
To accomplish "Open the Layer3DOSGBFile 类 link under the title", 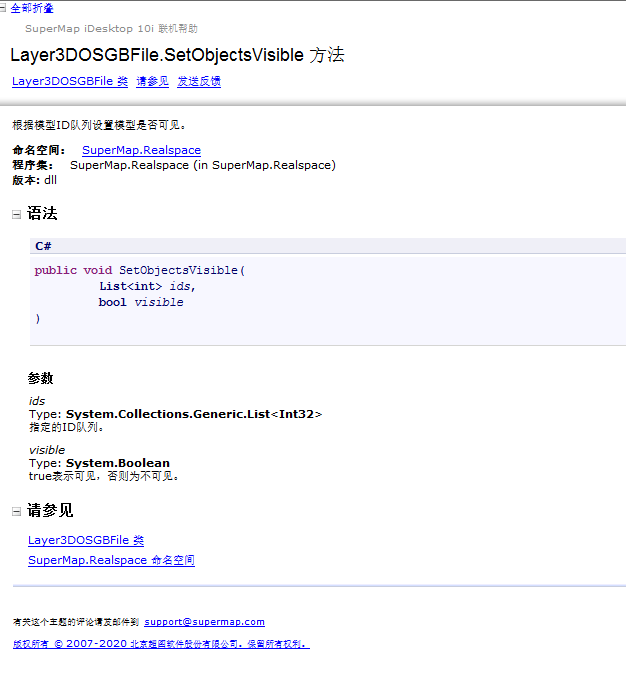I will click(x=70, y=81).
